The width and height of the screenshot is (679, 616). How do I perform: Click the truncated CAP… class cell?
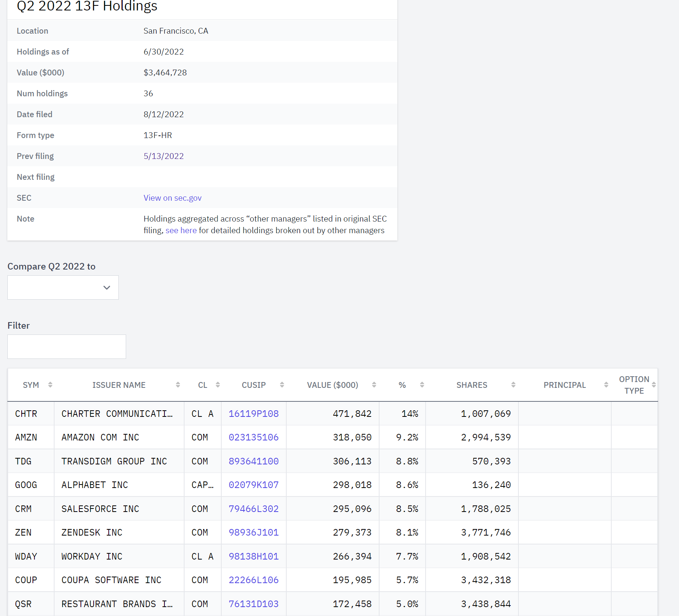[203, 485]
